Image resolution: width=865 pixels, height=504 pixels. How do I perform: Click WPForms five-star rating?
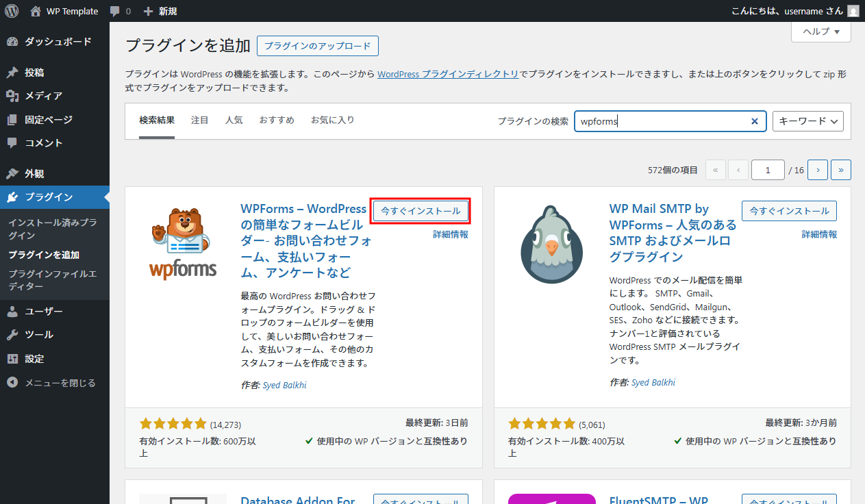tap(173, 424)
